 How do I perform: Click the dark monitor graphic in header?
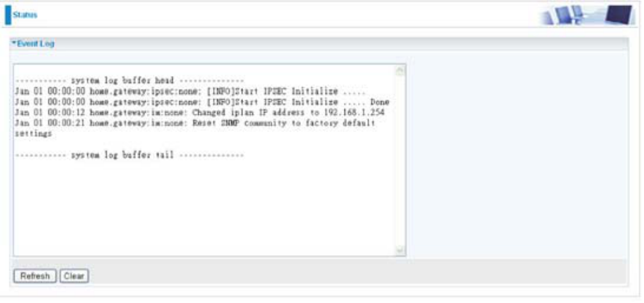[619, 15]
